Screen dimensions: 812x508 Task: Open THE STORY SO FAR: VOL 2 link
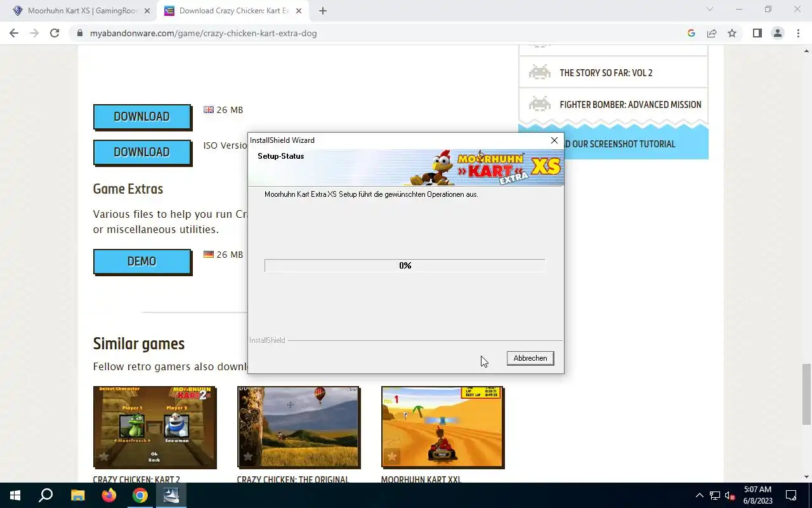(x=606, y=73)
